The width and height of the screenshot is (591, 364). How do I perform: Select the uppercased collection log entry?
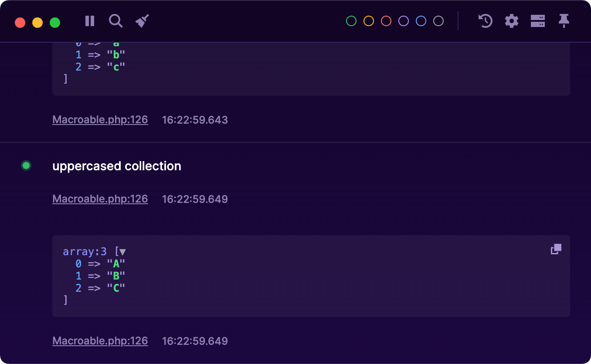tap(117, 166)
